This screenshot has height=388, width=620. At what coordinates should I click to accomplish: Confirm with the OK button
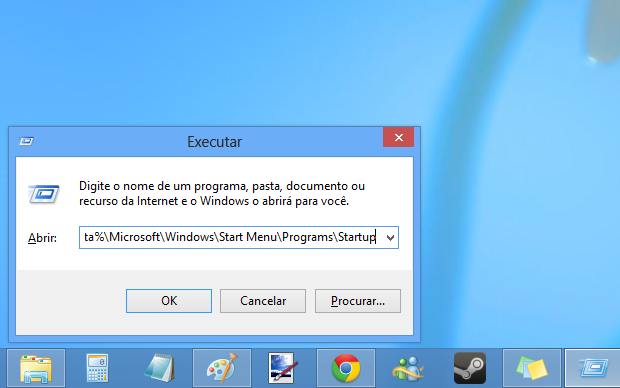pyautogui.click(x=169, y=301)
